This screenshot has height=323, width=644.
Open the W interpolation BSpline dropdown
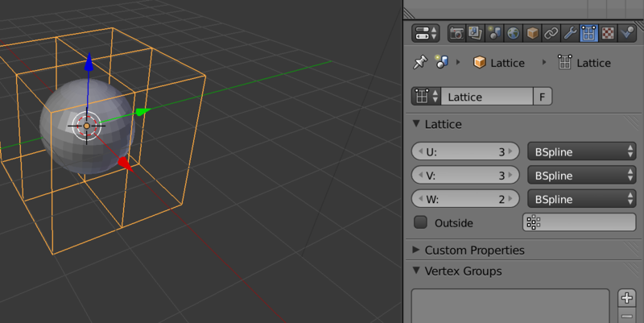(581, 199)
